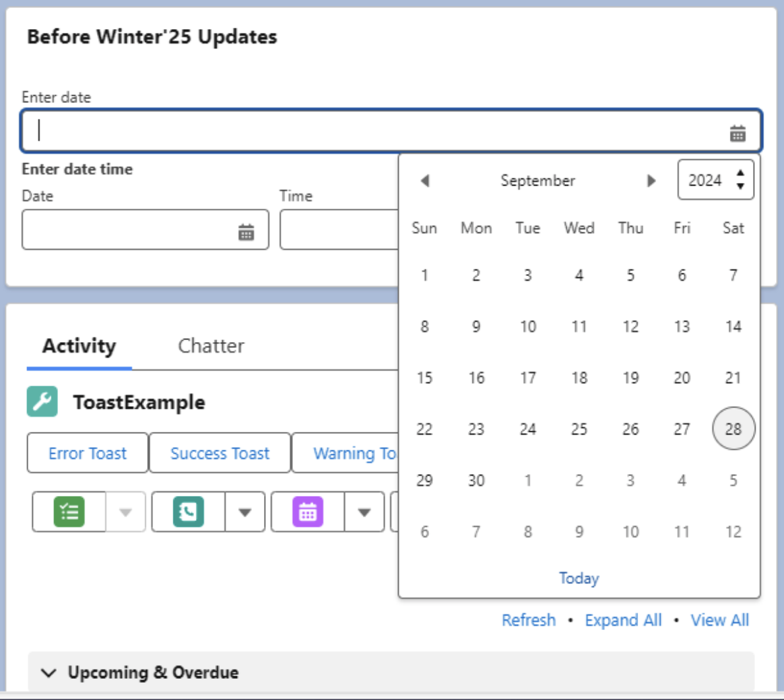Expand the dropdown beside New Event
Image resolution: width=784 pixels, height=700 pixels.
[x=364, y=512]
